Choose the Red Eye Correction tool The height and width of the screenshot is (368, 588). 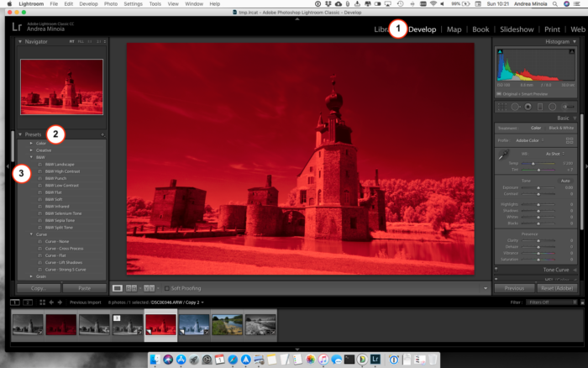pos(528,107)
